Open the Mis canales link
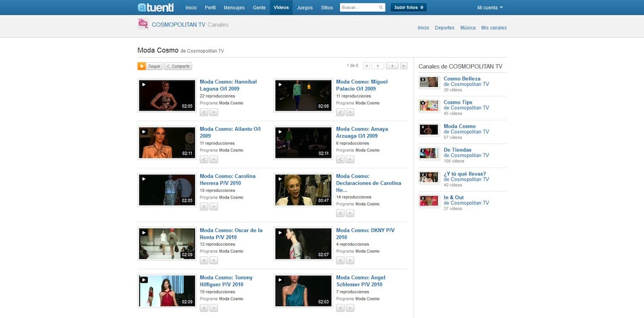The image size is (644, 318). [x=494, y=28]
